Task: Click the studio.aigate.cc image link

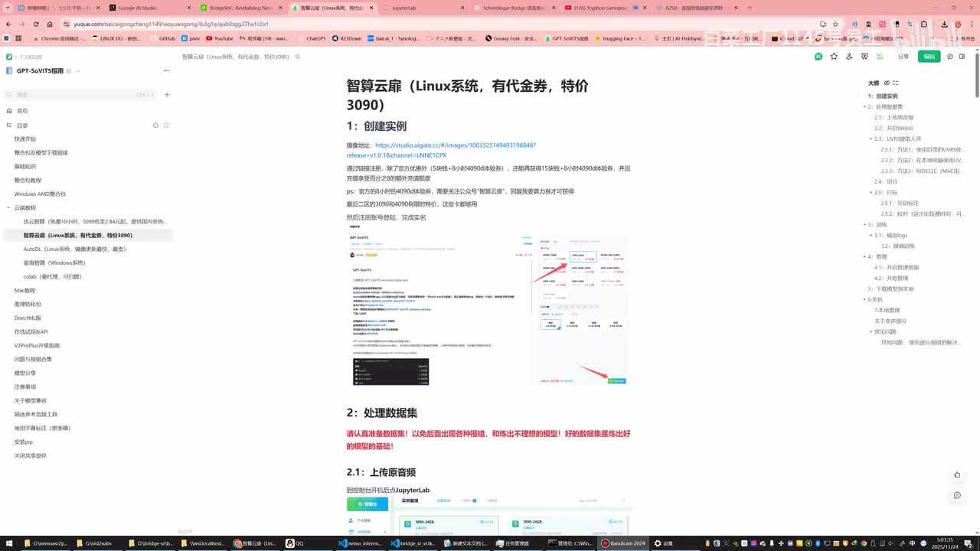Action: [441, 150]
